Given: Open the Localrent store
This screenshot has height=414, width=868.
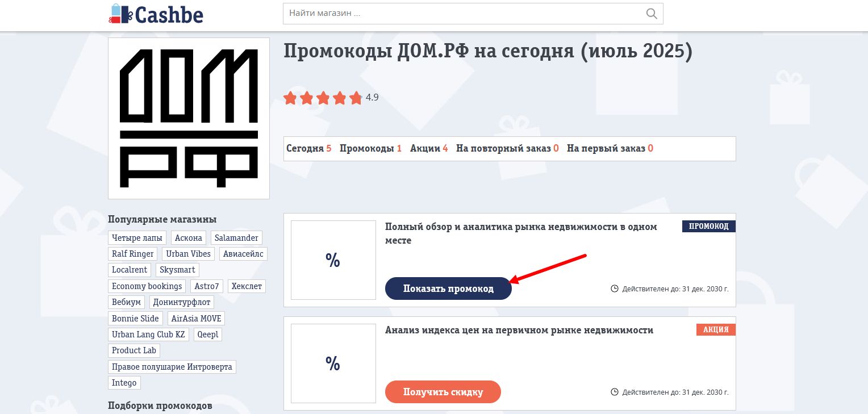Looking at the screenshot, I should tap(130, 270).
